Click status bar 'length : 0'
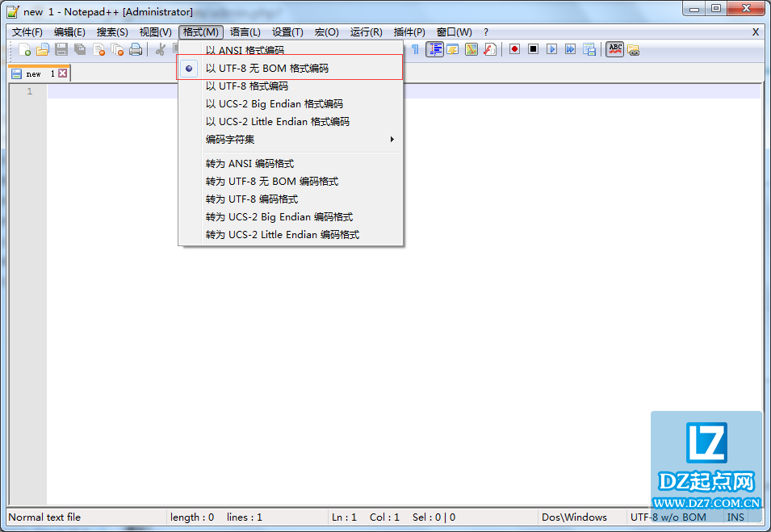771x532 pixels. click(192, 517)
